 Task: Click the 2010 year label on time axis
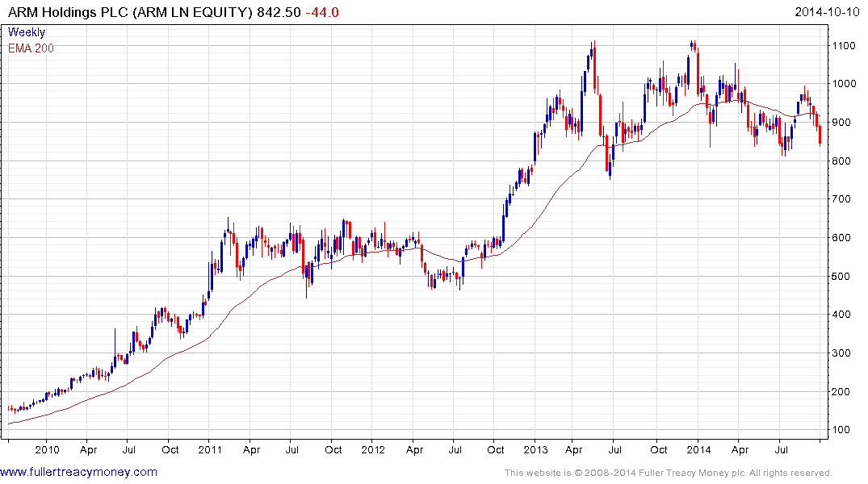pyautogui.click(x=47, y=449)
